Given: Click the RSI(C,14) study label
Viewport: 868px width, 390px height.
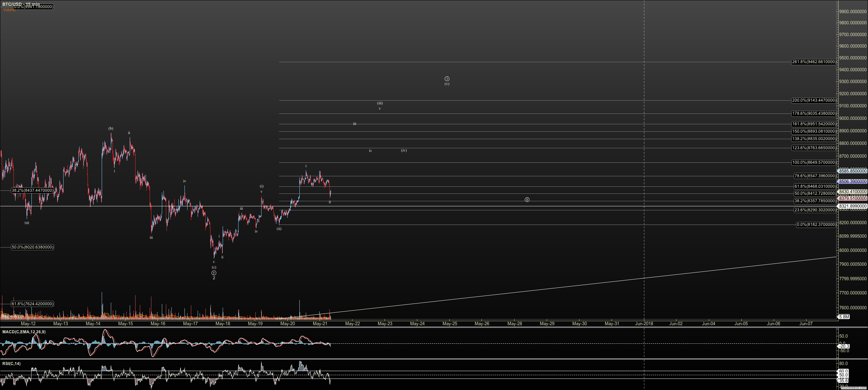Looking at the screenshot, I should 11,364.
